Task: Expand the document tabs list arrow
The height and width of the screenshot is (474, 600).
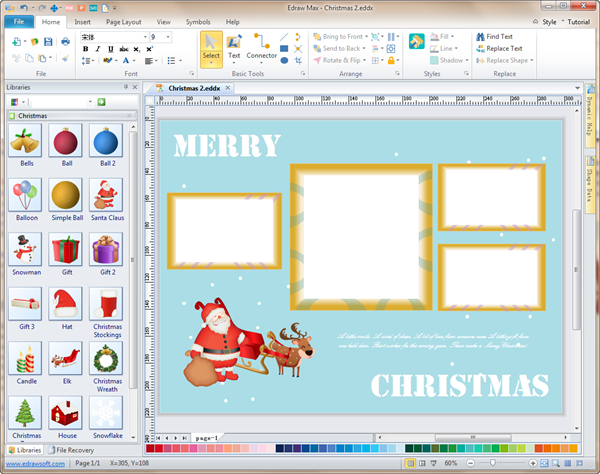Action: [x=577, y=88]
